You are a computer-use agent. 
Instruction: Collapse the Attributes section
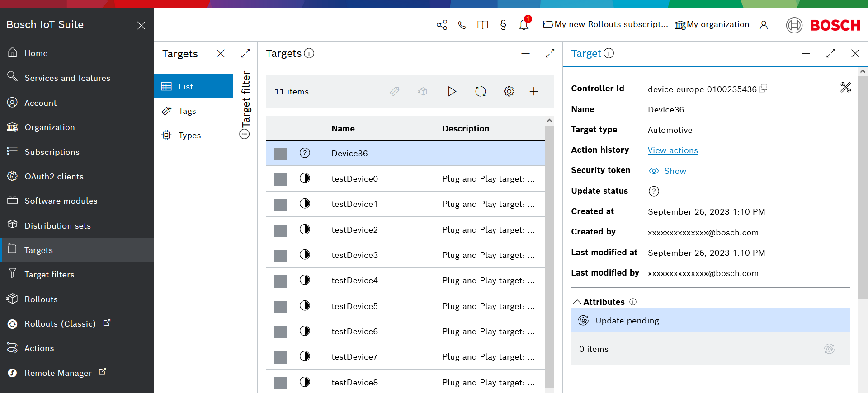577,302
